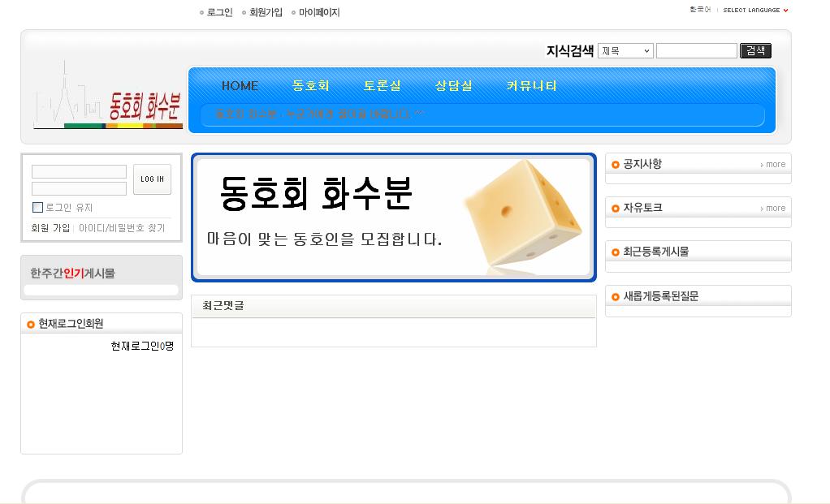Click the 로그인 link at top

point(219,12)
